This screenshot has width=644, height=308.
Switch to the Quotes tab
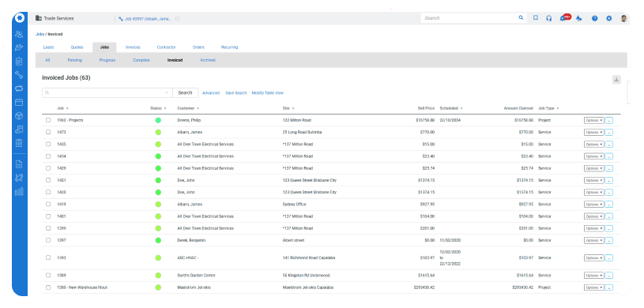pos(77,47)
